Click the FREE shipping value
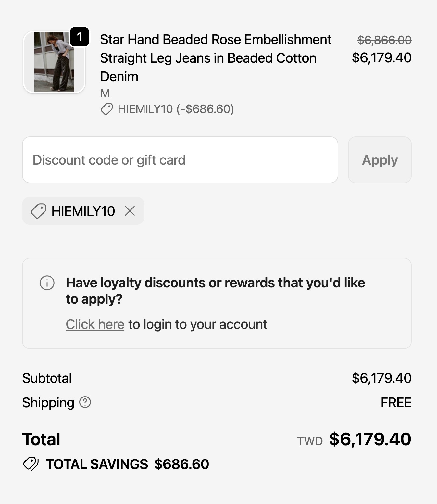437x504 pixels. click(x=396, y=403)
